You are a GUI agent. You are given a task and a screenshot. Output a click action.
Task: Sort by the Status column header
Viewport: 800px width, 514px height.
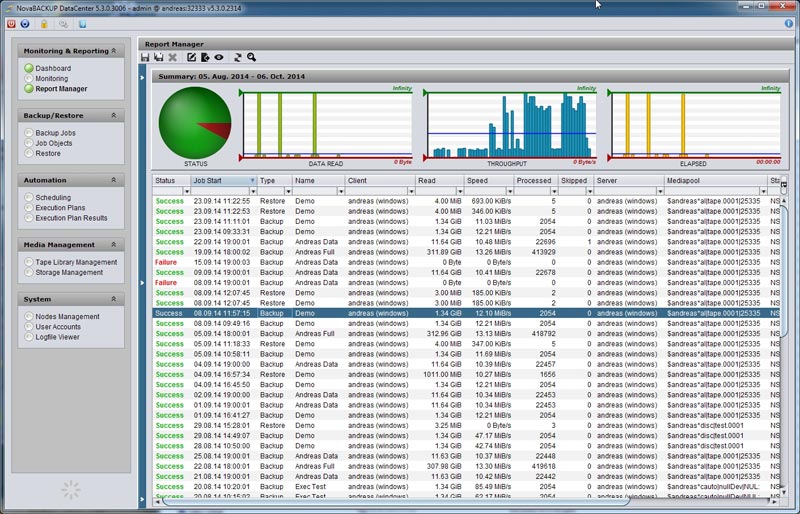(x=171, y=180)
